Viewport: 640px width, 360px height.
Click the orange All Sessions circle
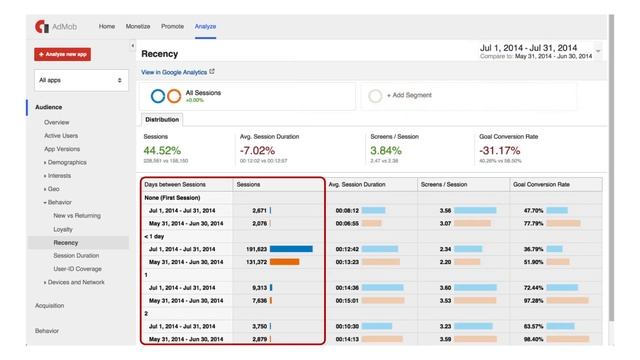(x=174, y=96)
